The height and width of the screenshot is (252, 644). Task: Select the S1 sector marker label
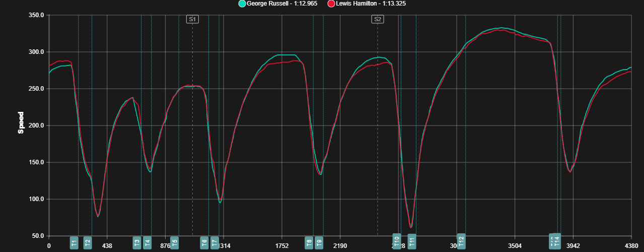point(192,19)
